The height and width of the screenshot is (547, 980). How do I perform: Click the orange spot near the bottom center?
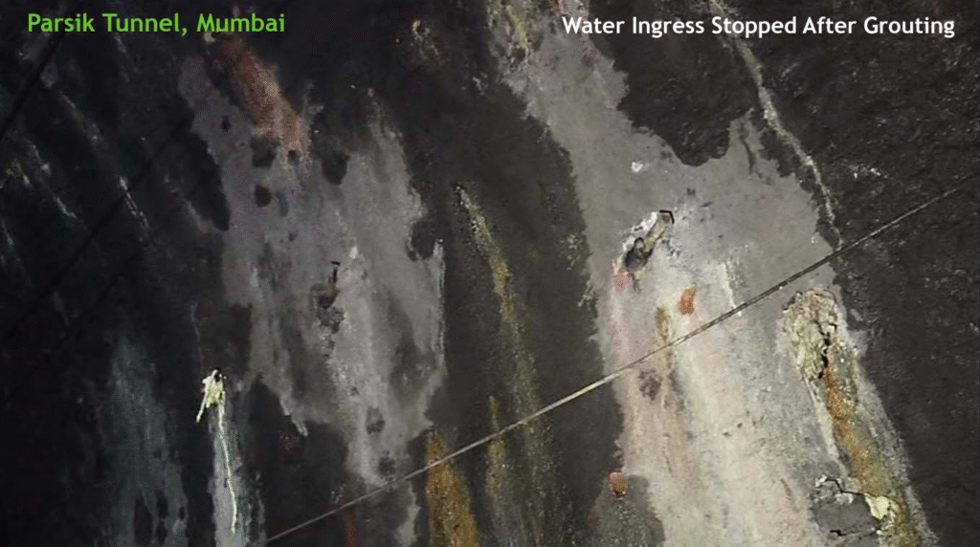618,483
